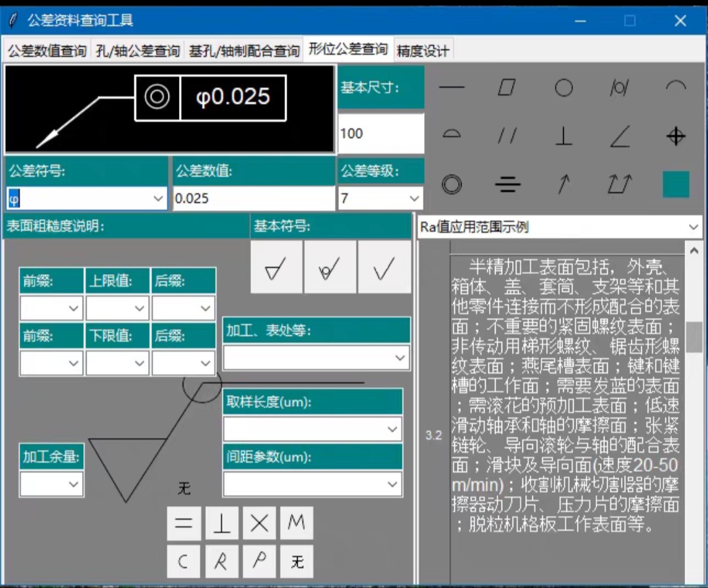Select the straightness tolerance symbol
Viewport: 708px width, 588px height.
pos(452,87)
